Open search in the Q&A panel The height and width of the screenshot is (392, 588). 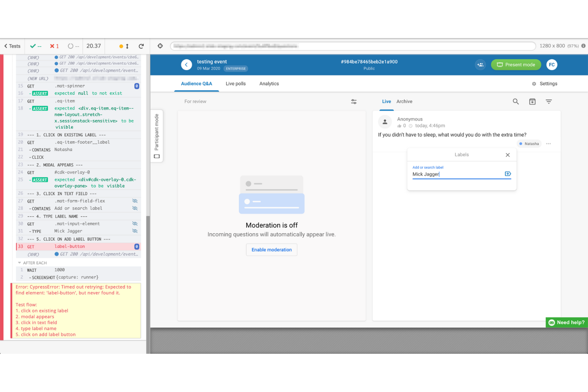[x=515, y=102]
